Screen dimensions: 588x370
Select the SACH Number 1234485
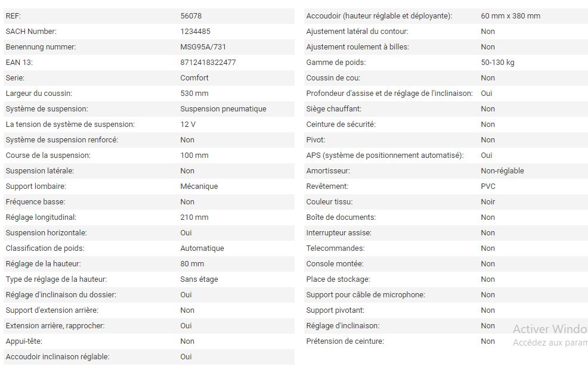point(195,32)
